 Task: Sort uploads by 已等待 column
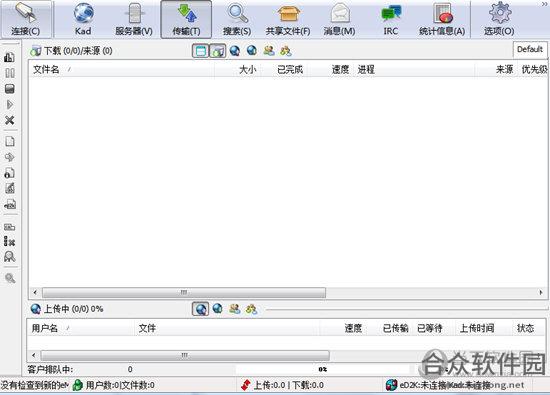(434, 328)
